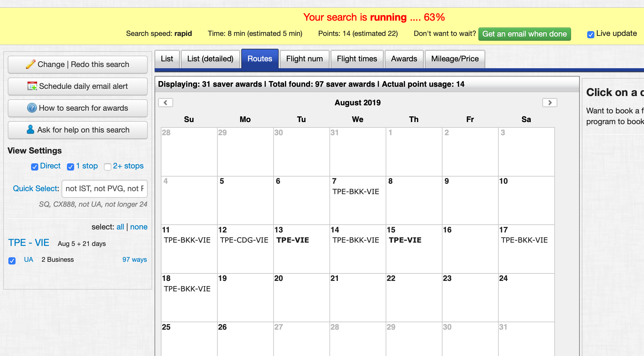Enable the 2+ stops checkbox
The image size is (644, 356).
coord(108,167)
